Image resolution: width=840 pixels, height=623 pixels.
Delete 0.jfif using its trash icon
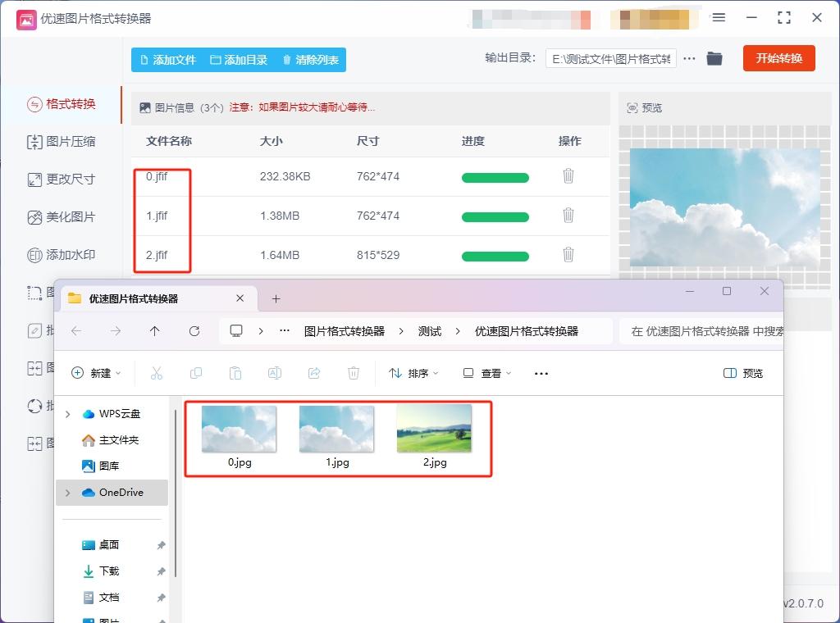568,176
